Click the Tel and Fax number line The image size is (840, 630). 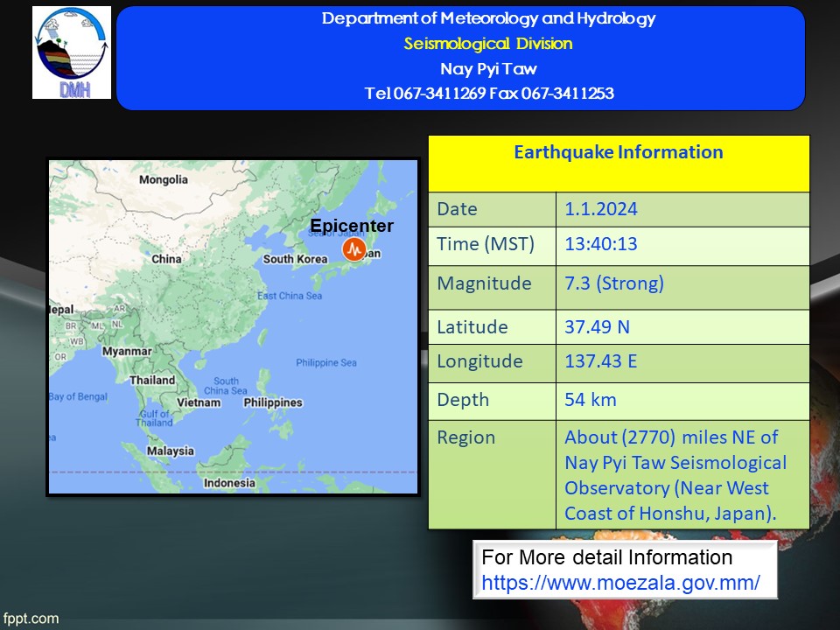pos(488,94)
